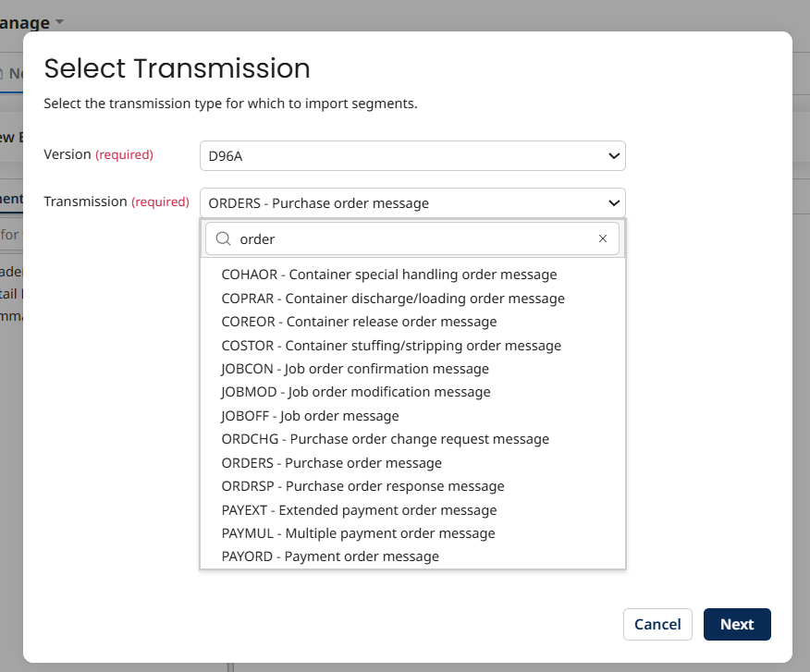The image size is (810, 672).
Task: Select COPRAR - Container discharge/loading order message
Action: (x=393, y=299)
